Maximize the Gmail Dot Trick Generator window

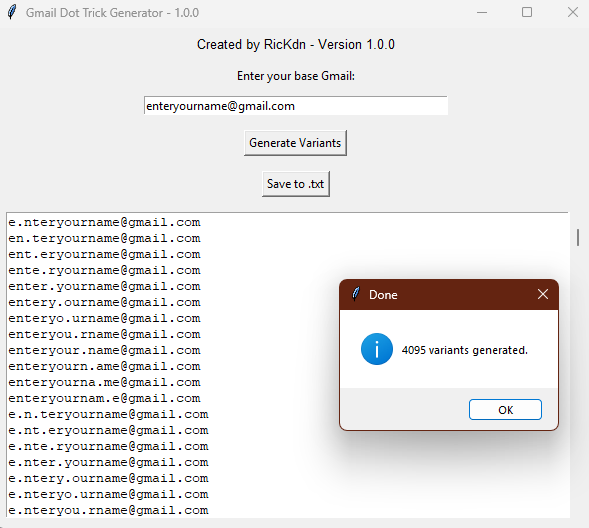tap(527, 12)
